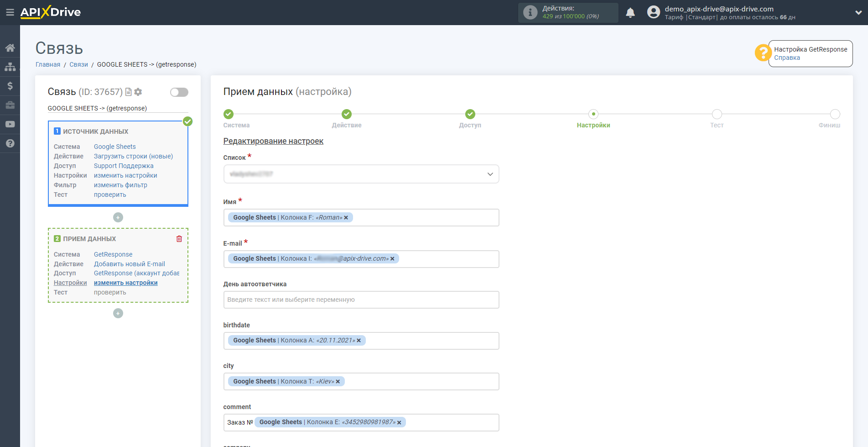The width and height of the screenshot is (868, 447).
Task: Go to the Настройки step
Action: pos(593,114)
